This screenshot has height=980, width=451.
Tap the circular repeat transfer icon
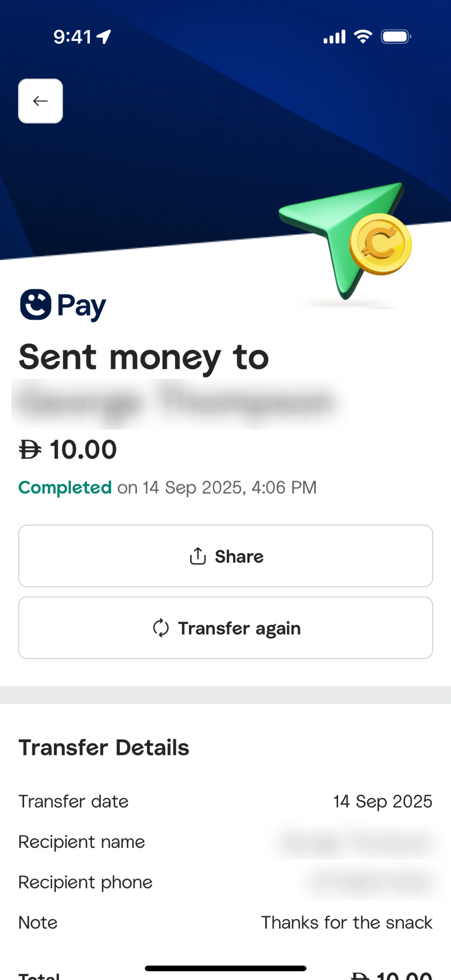pyautogui.click(x=161, y=628)
